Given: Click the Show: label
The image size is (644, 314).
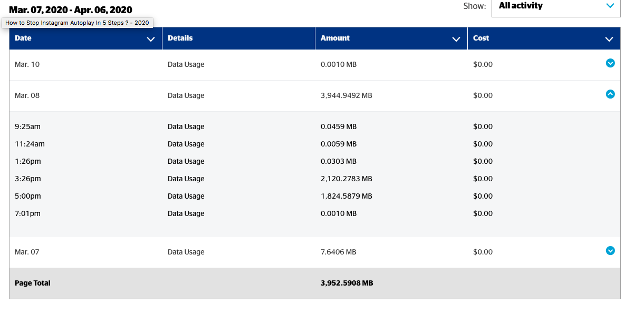Looking at the screenshot, I should tap(475, 6).
